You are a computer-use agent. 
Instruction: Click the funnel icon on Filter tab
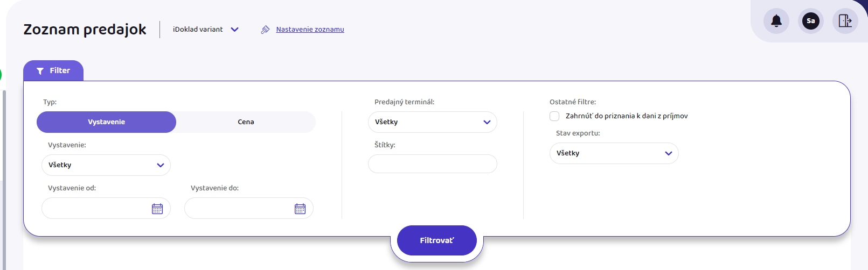click(40, 71)
